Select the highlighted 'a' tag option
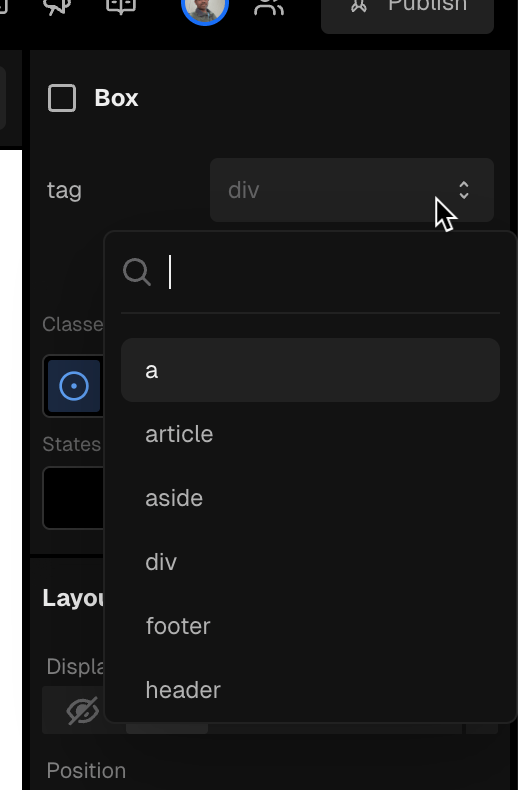Screen dimensions: 518x790 (310, 370)
